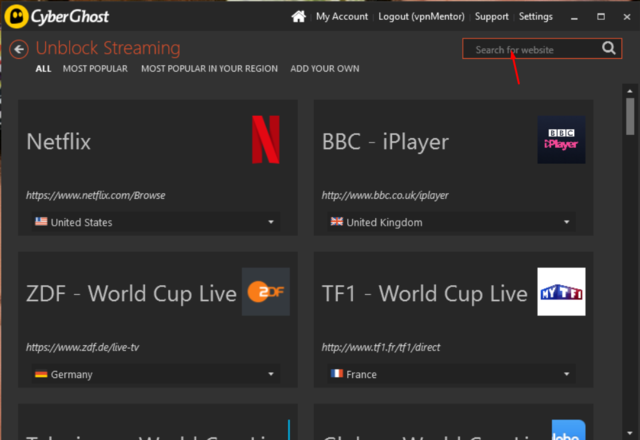This screenshot has width=640, height=440.
Task: Click the vertical scrollbar thumb
Action: click(630, 116)
